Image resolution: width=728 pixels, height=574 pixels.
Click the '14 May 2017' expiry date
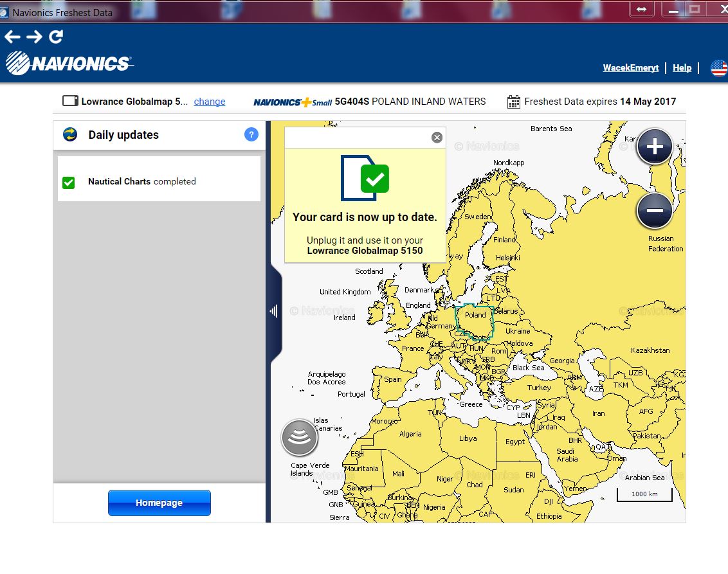(x=648, y=102)
